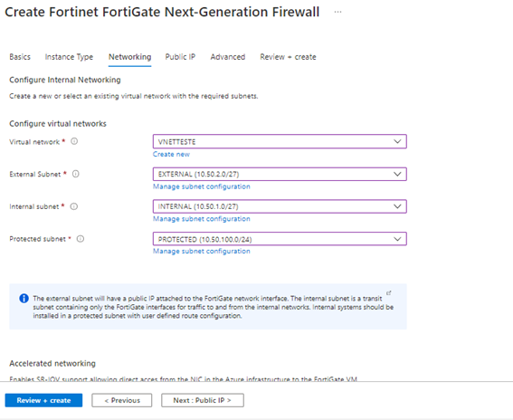This screenshot has height=420, width=513.
Task: Click the Internal subnet info icon
Action: point(74,206)
